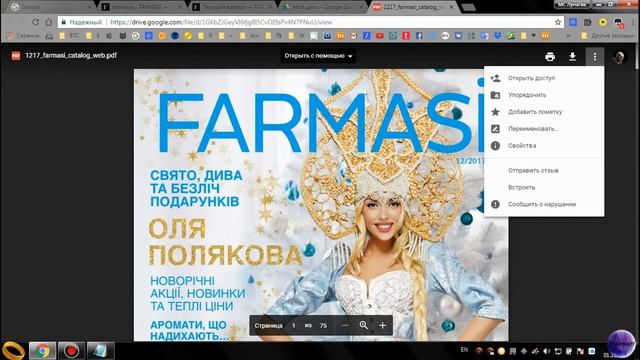Open the Google 'G' bookmark icon
Viewport: 640px width, 360px height.
click(136, 36)
